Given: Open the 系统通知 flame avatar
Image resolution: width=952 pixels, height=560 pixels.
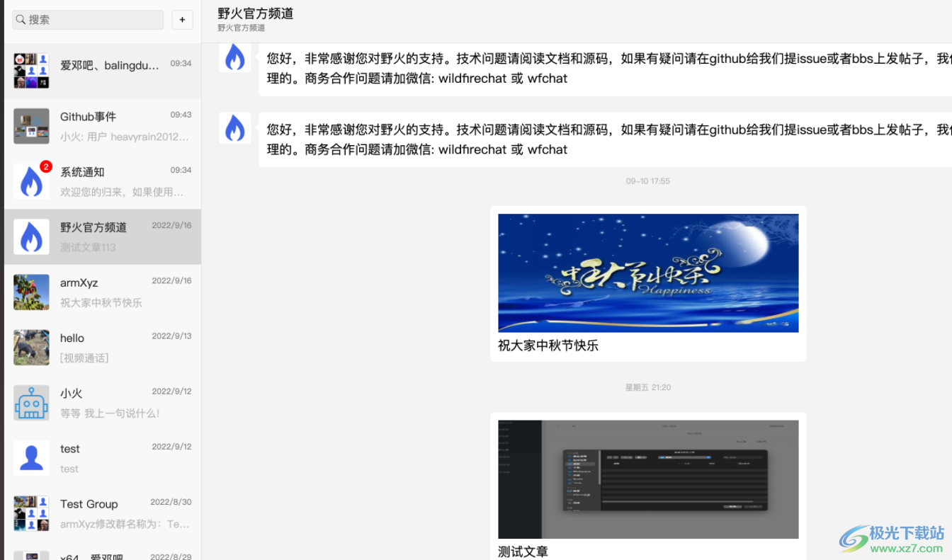Looking at the screenshot, I should tap(31, 181).
